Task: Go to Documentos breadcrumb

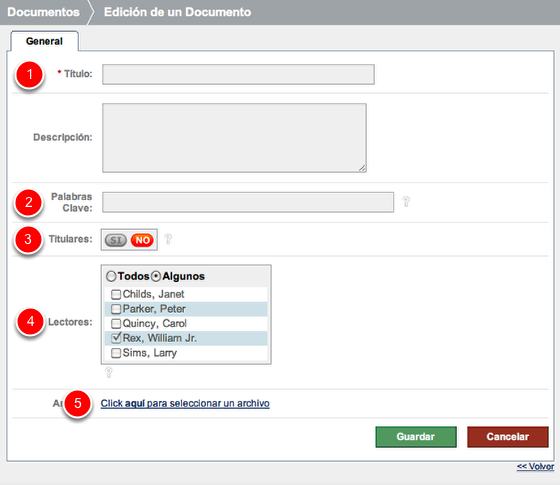Action: [x=44, y=12]
